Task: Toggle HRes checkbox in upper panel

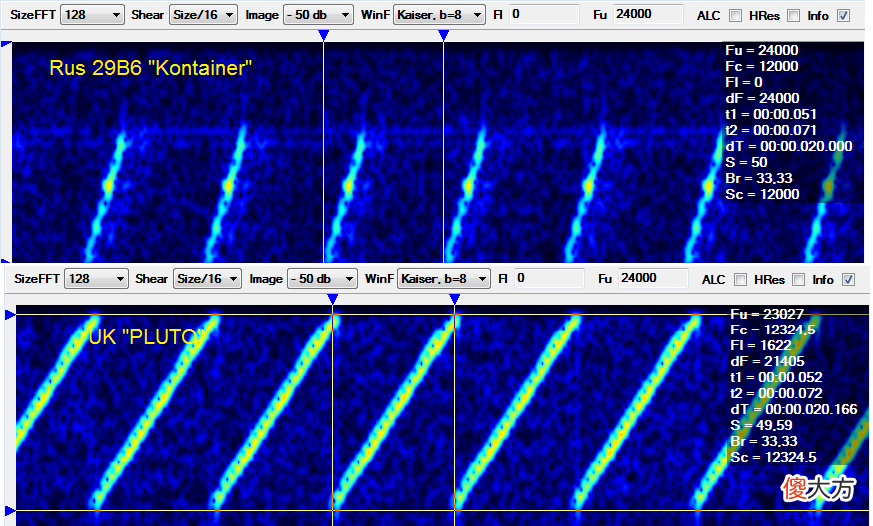Action: pyautogui.click(x=793, y=16)
